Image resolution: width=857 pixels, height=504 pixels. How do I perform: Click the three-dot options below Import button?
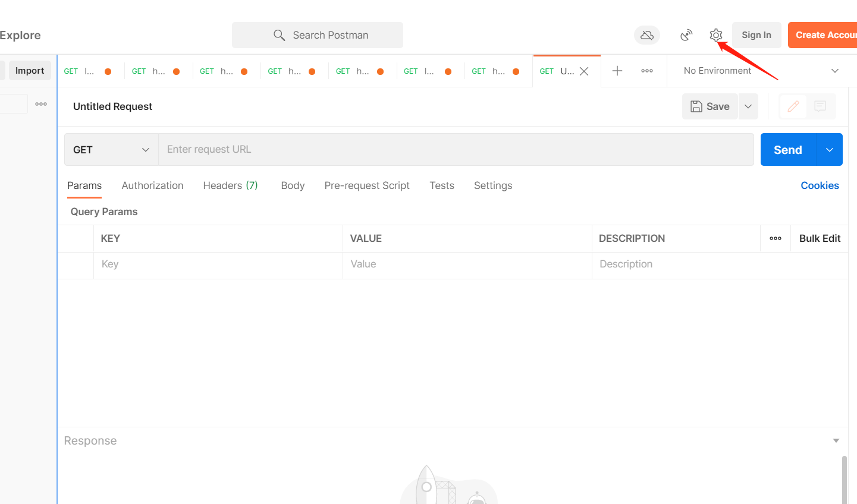(41, 104)
